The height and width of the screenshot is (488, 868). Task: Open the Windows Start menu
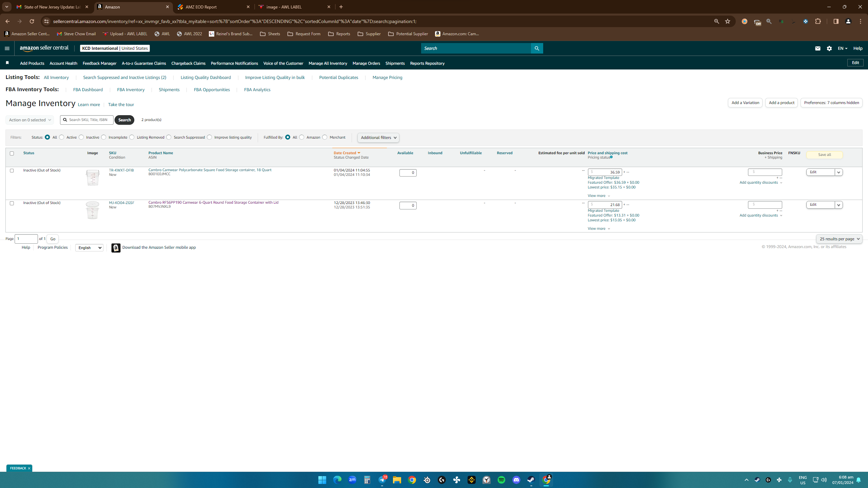322,480
